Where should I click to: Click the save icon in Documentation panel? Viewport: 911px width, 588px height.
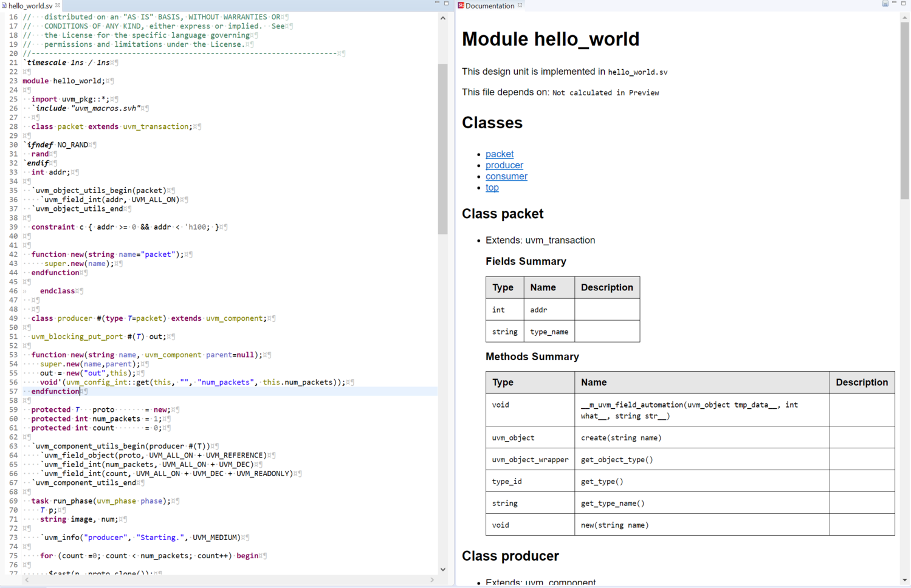tap(885, 4)
